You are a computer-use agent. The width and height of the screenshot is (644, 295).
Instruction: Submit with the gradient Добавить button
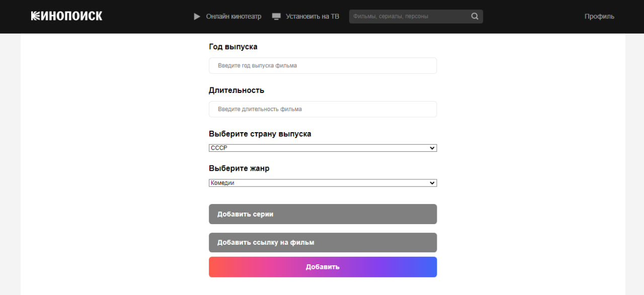click(x=323, y=267)
